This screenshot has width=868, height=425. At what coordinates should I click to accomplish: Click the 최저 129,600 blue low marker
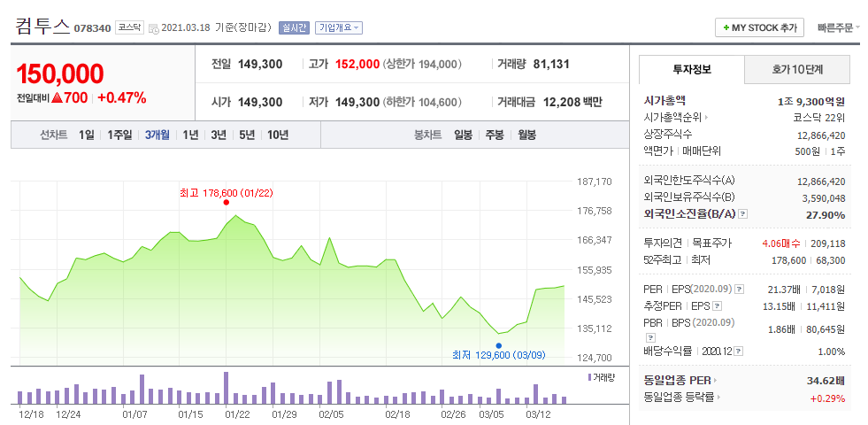click(x=499, y=346)
